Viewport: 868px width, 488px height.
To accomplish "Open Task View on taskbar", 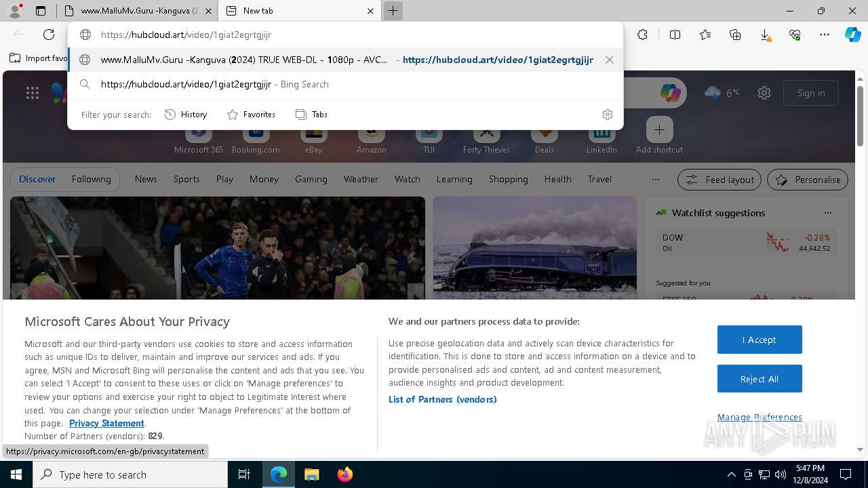I will click(x=244, y=474).
